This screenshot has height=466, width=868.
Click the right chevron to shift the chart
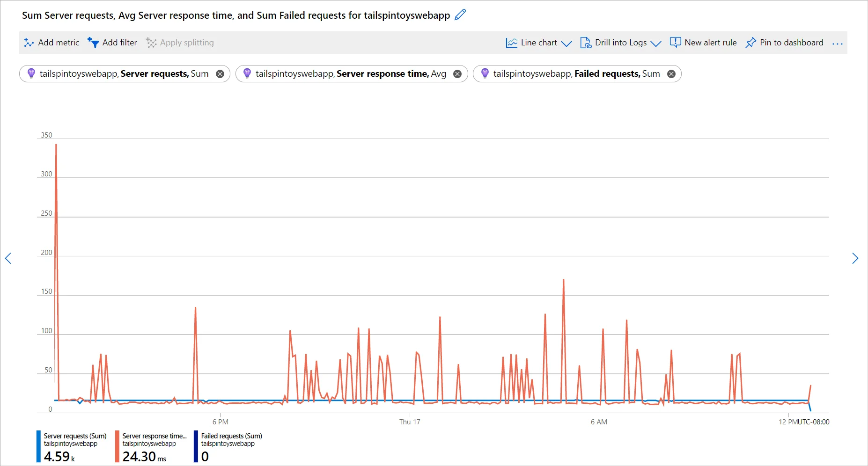point(855,258)
